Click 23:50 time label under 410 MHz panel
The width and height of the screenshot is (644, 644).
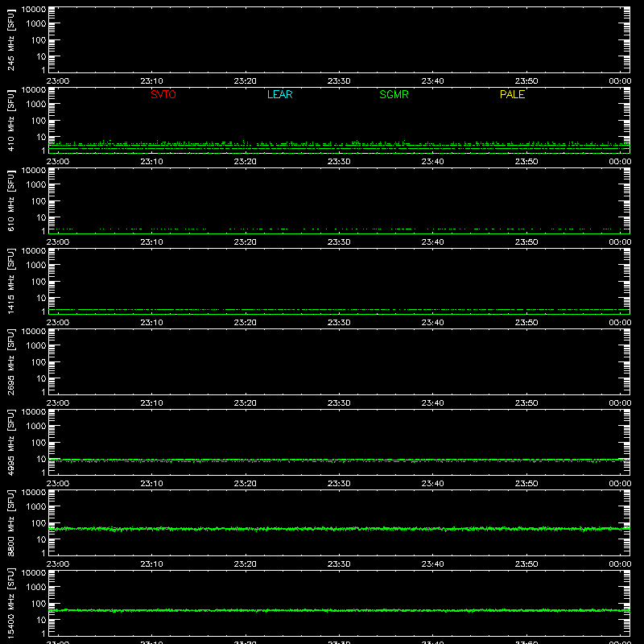click(526, 162)
